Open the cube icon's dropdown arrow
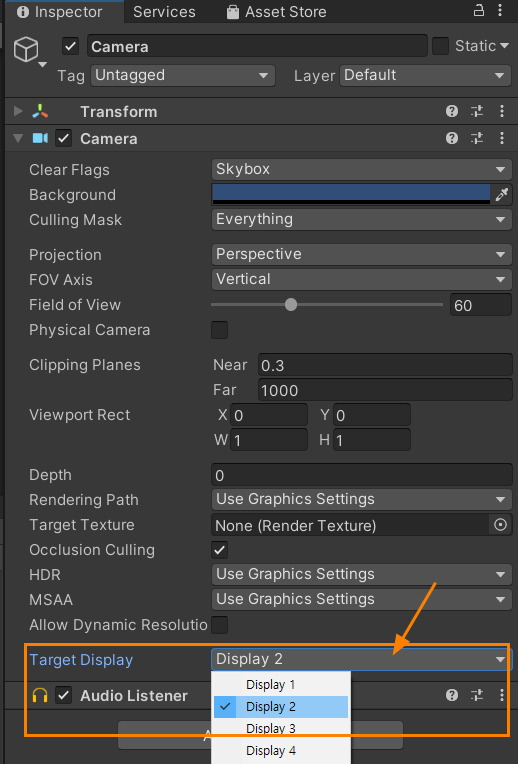The width and height of the screenshot is (518, 764). (43, 65)
